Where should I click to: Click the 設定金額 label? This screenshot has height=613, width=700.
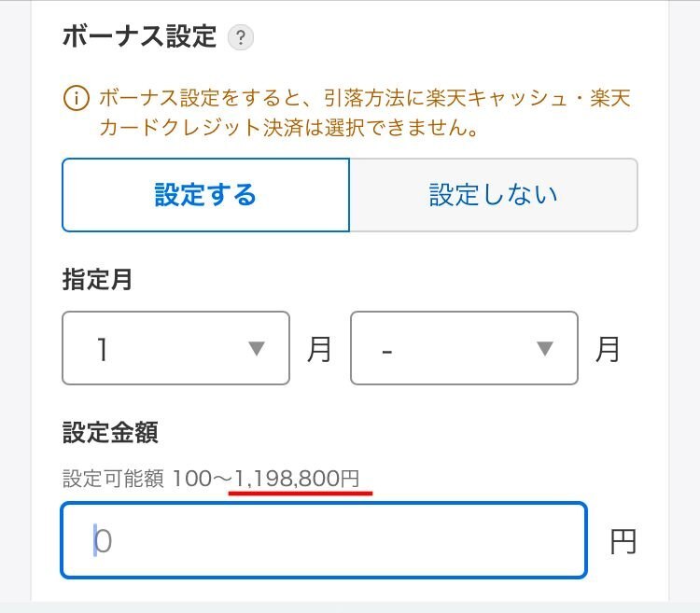pos(110,432)
